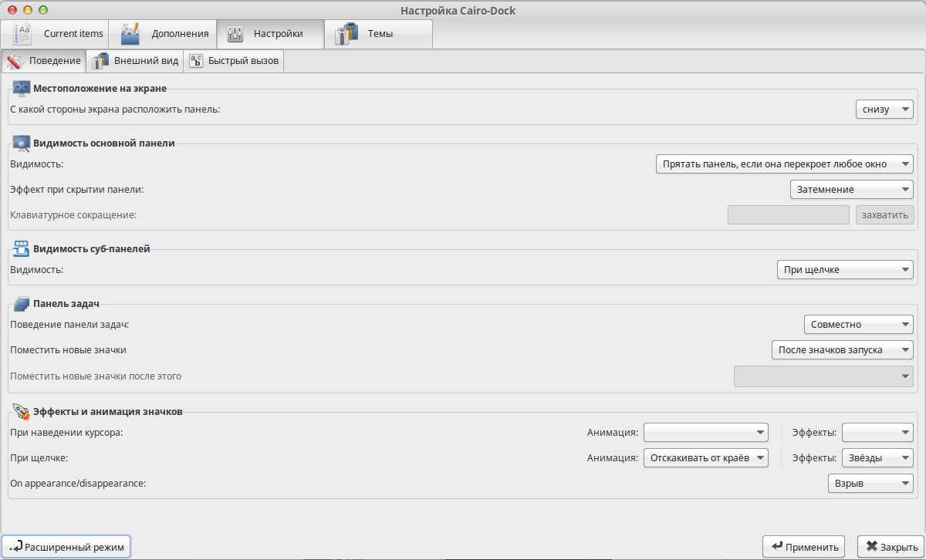Open the Быстрый вызов sub-tab
The image size is (926, 560).
pyautogui.click(x=234, y=61)
